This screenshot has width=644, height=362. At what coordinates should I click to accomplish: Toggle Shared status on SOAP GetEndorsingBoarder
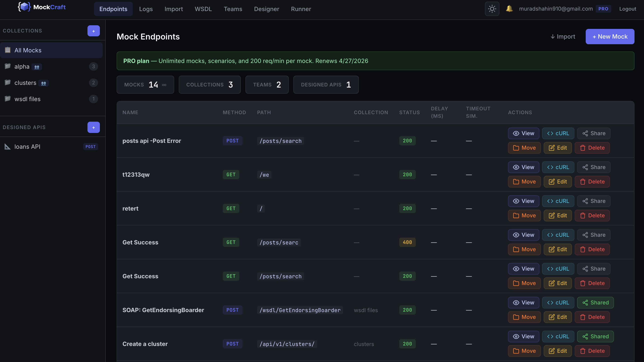595,303
